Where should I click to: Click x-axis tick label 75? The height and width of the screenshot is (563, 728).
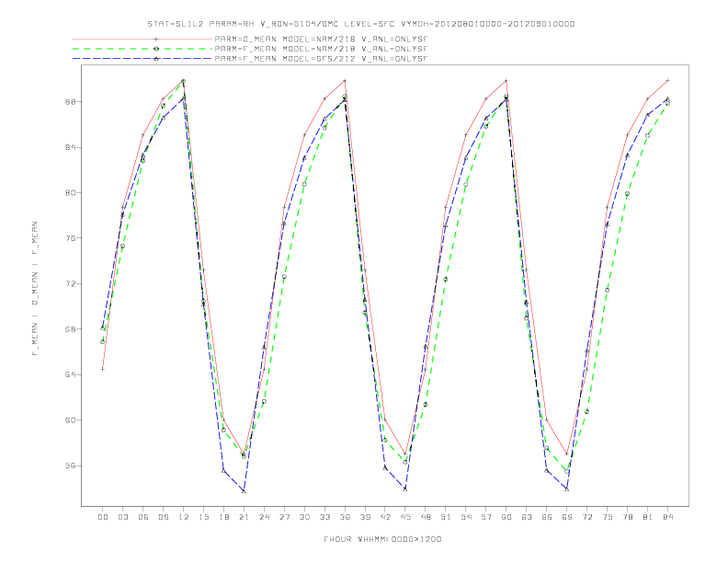coord(608,517)
